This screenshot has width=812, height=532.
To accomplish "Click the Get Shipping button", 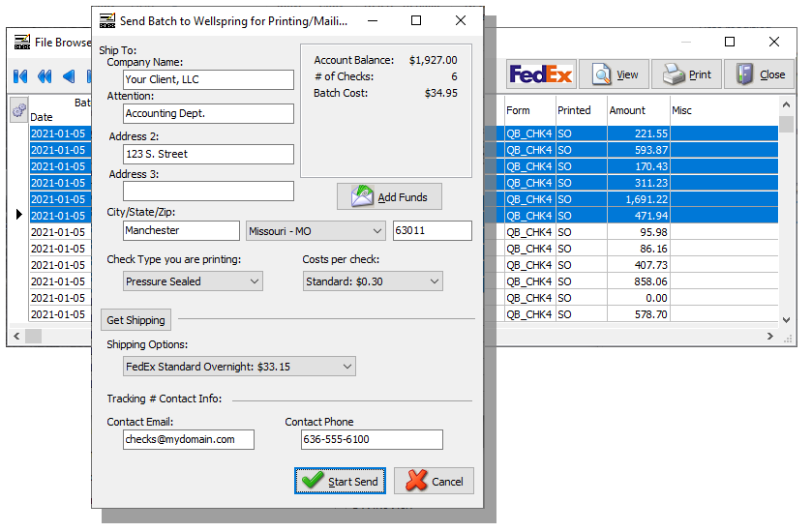I will click(135, 320).
